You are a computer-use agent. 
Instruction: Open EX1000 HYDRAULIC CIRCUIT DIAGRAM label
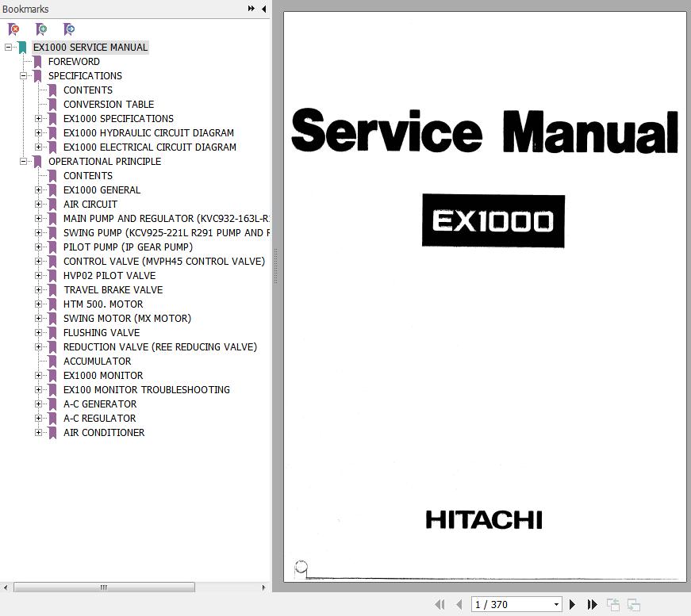(x=148, y=132)
